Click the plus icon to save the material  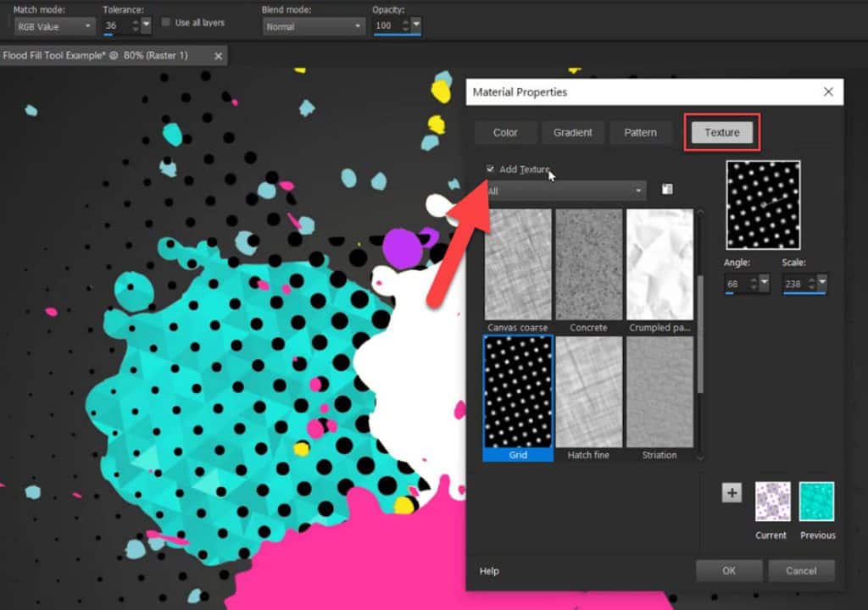[730, 492]
